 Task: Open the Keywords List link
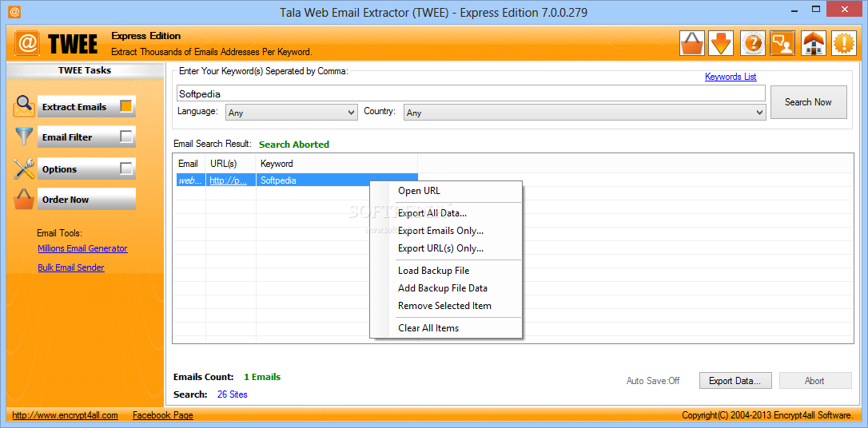731,77
